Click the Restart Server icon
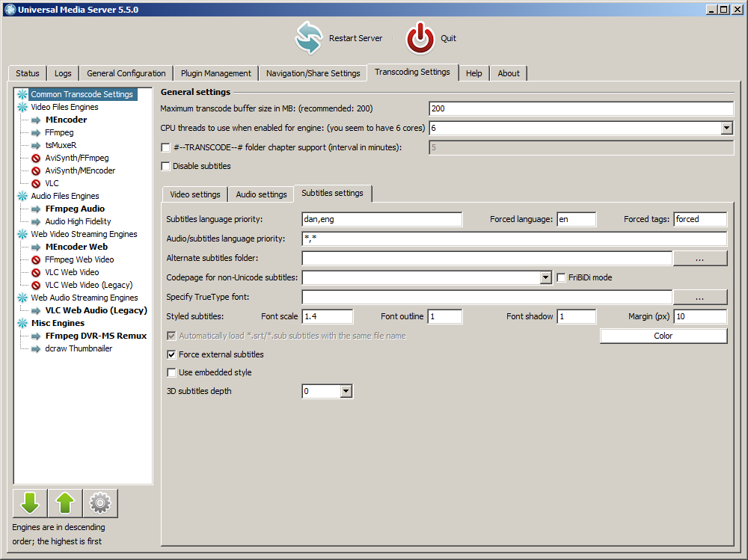This screenshot has width=748, height=560. [309, 37]
